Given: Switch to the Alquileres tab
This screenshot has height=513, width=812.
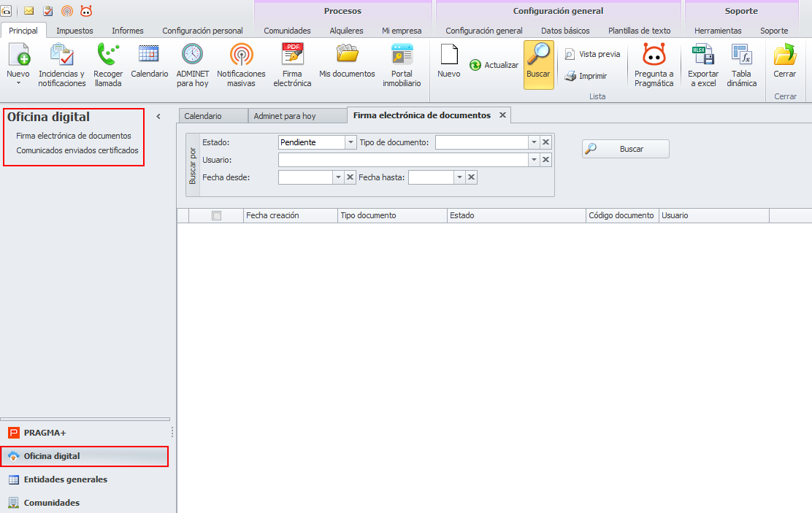Looking at the screenshot, I should (346, 31).
